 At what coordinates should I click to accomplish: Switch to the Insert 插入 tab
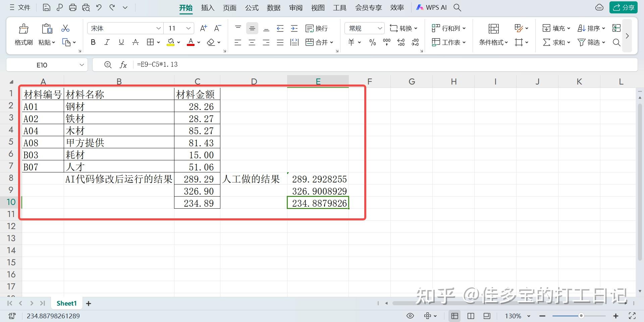point(208,8)
